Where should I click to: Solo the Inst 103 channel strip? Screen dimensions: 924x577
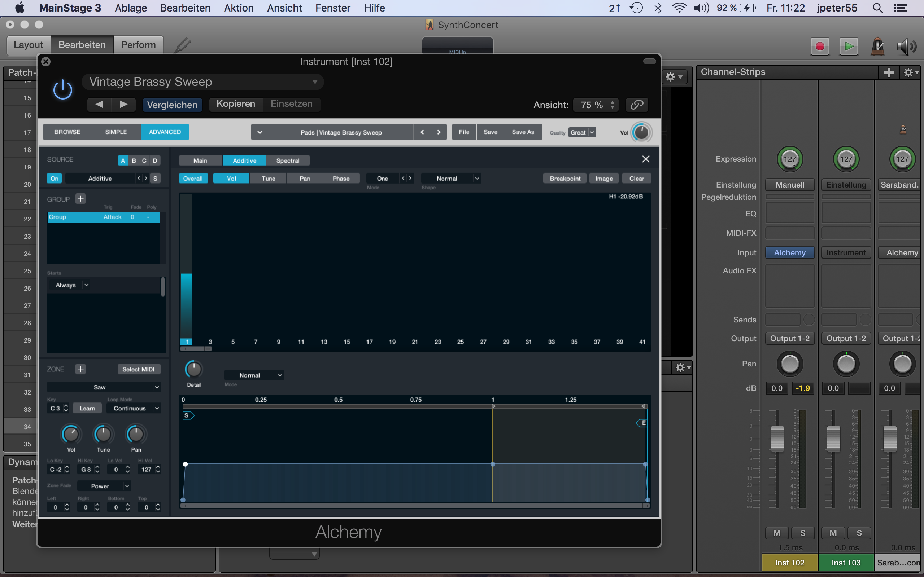click(859, 533)
